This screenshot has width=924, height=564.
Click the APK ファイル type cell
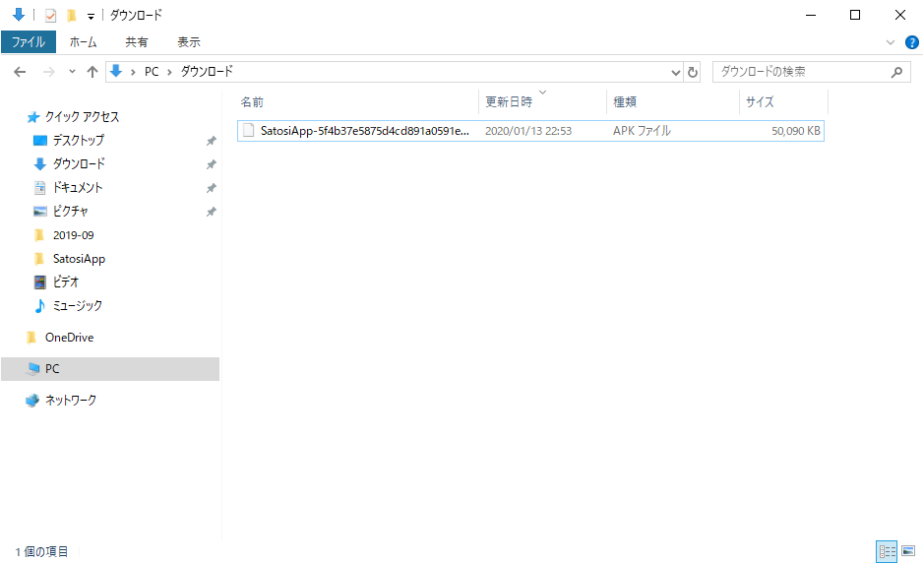click(x=642, y=131)
